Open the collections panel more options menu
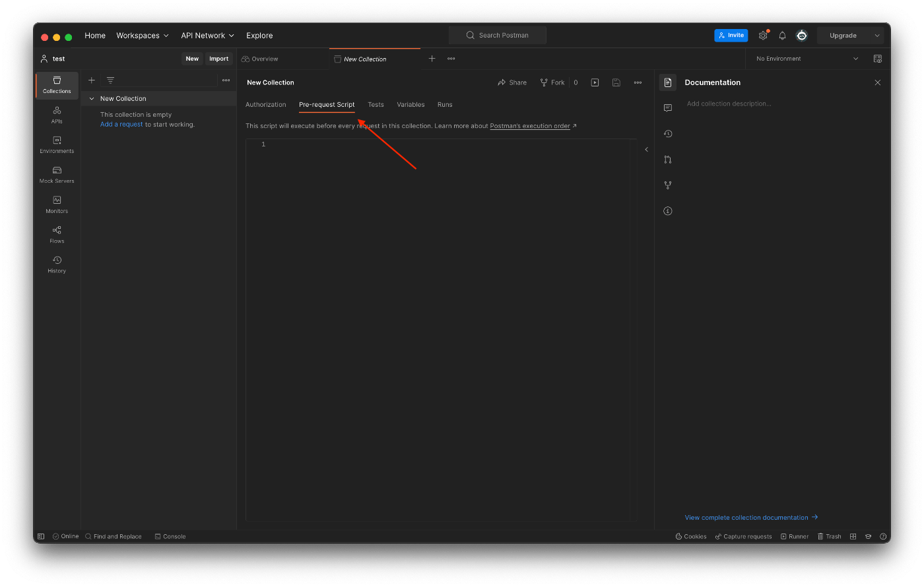This screenshot has width=924, height=587. (226, 80)
